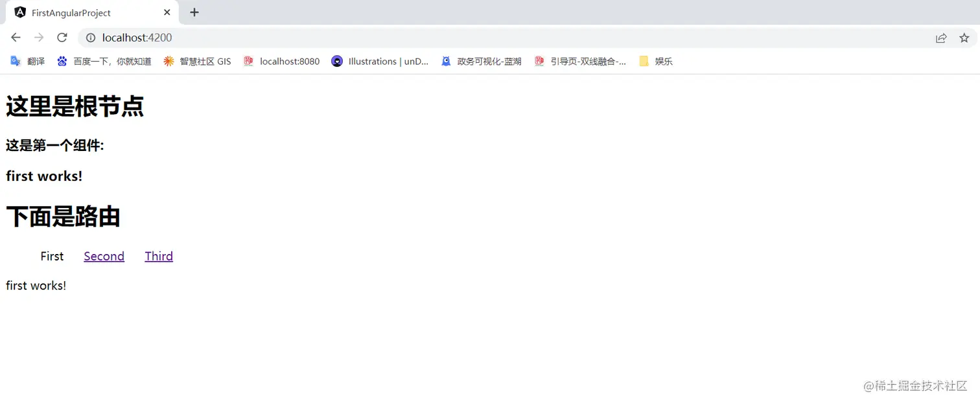Open the 娱乐 bookmarks folder
This screenshot has width=980, height=405.
tap(655, 62)
